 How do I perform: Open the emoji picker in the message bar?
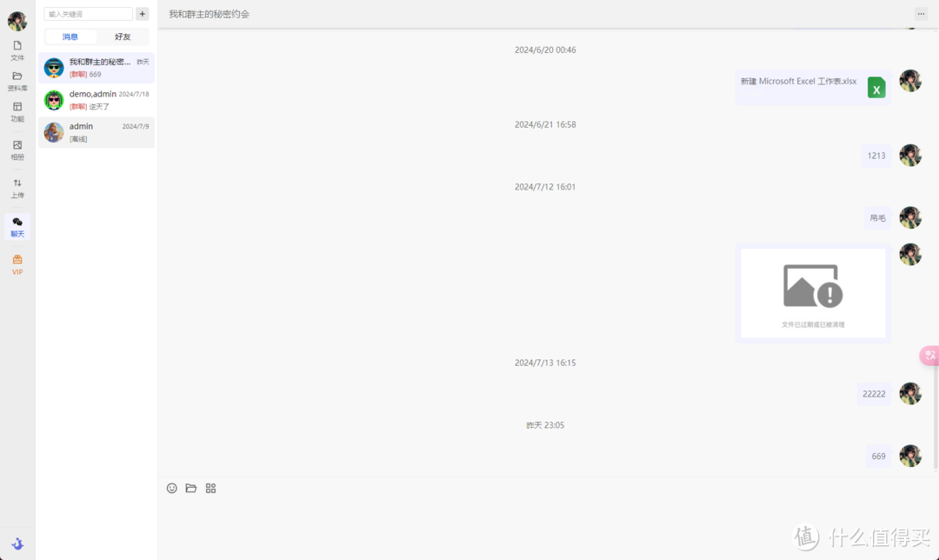coord(171,488)
